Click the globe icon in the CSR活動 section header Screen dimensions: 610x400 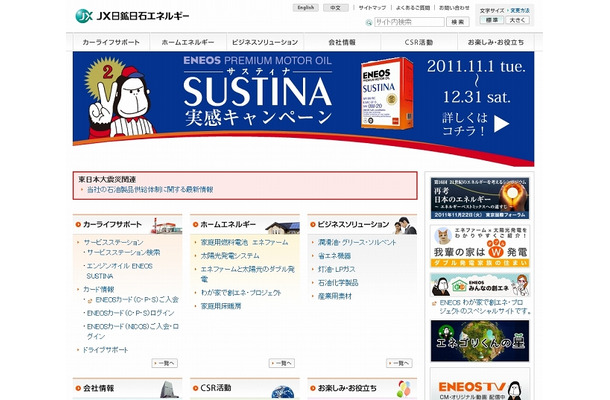point(282,391)
